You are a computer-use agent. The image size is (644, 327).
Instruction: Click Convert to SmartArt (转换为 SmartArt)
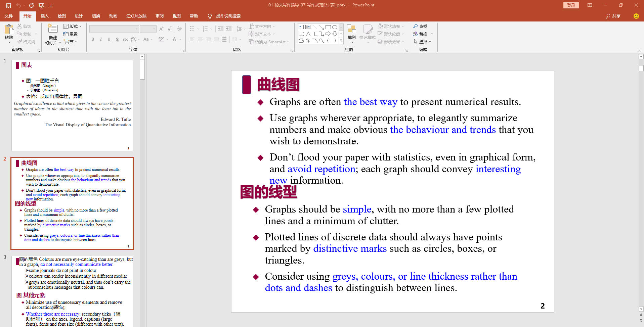pos(268,42)
